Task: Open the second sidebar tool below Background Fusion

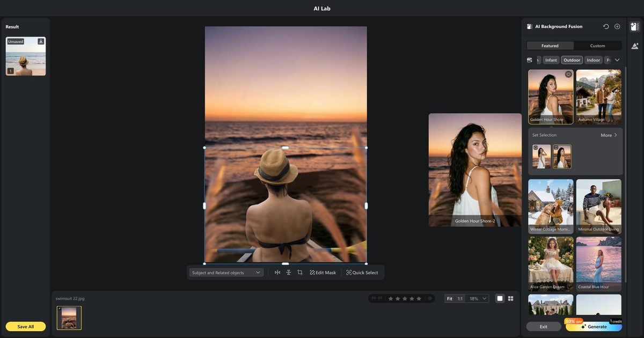Action: click(x=635, y=46)
